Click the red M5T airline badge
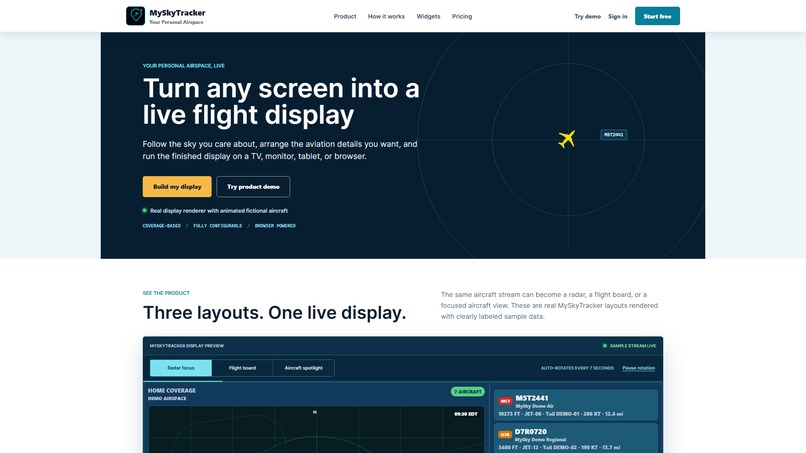This screenshot has height=453, width=806. [505, 401]
